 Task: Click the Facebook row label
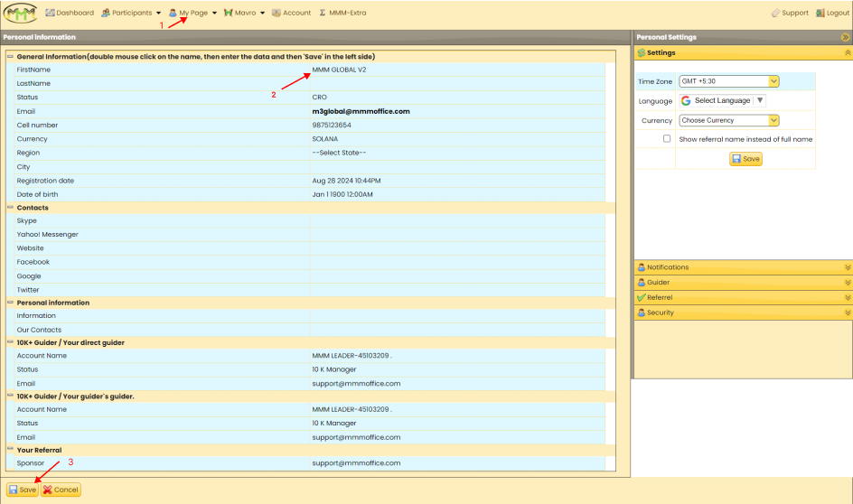coord(33,262)
